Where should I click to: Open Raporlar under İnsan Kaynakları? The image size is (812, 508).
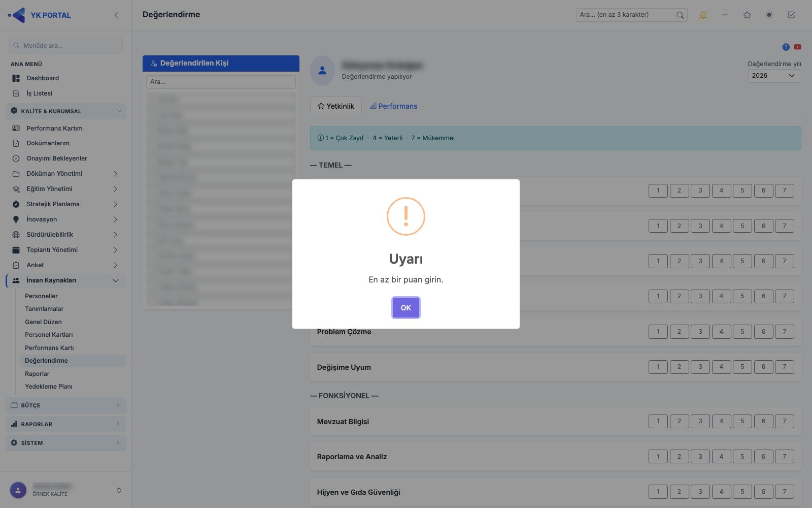pyautogui.click(x=37, y=374)
